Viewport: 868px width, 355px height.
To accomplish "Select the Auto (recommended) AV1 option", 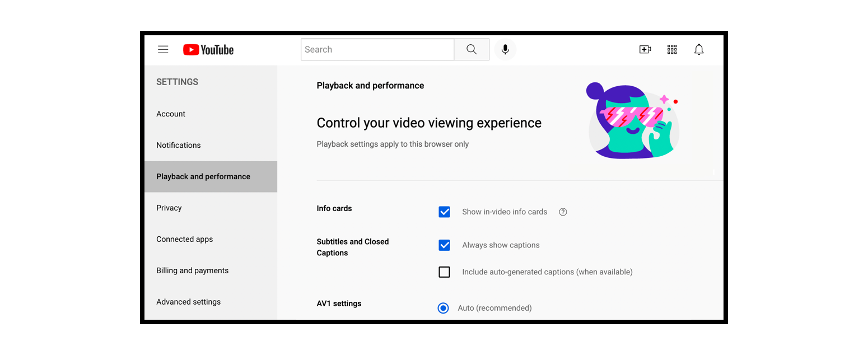I will (x=443, y=308).
